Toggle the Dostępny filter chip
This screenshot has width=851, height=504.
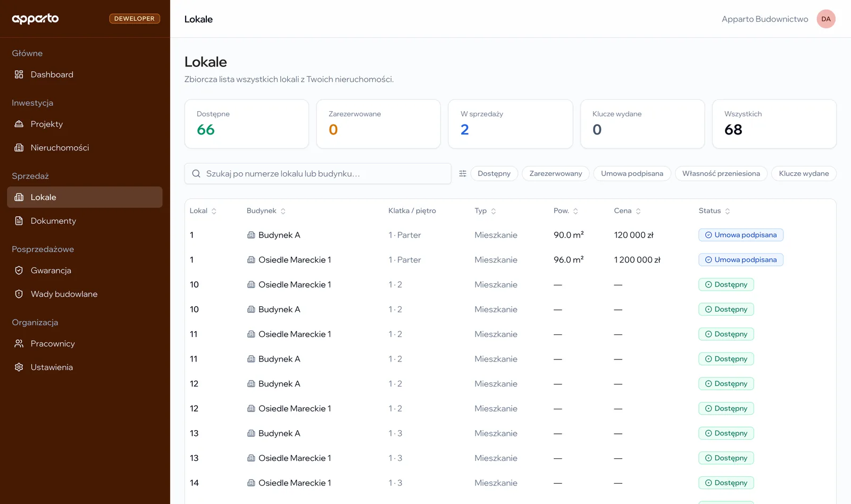click(494, 173)
